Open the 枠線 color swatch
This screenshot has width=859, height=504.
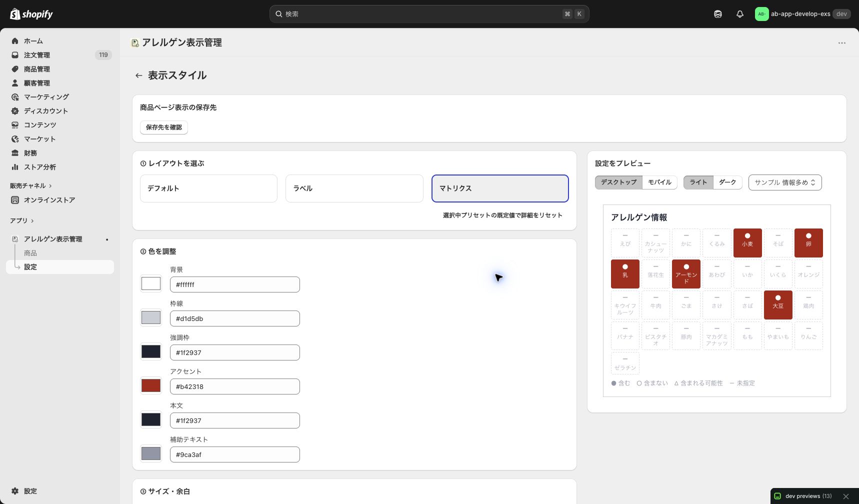[x=151, y=317]
